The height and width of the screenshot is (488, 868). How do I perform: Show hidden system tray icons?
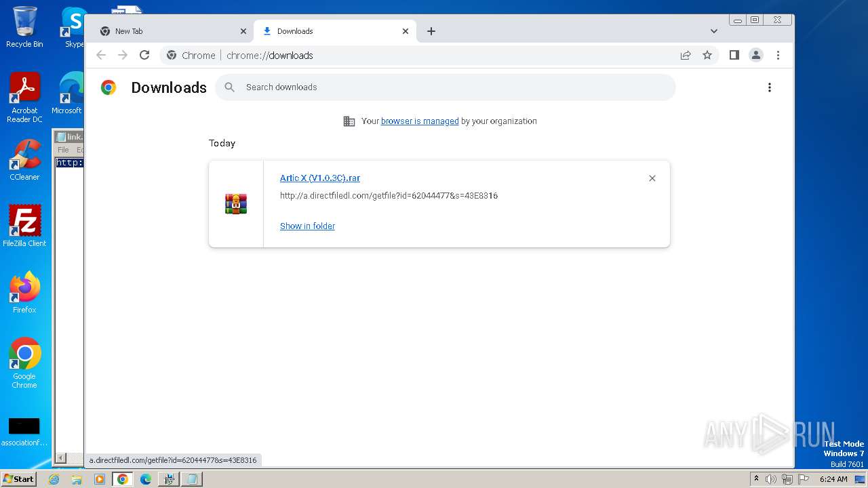coord(756,479)
